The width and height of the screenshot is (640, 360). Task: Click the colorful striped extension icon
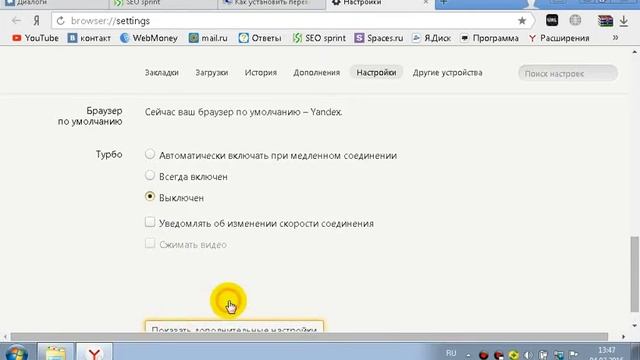pos(605,21)
